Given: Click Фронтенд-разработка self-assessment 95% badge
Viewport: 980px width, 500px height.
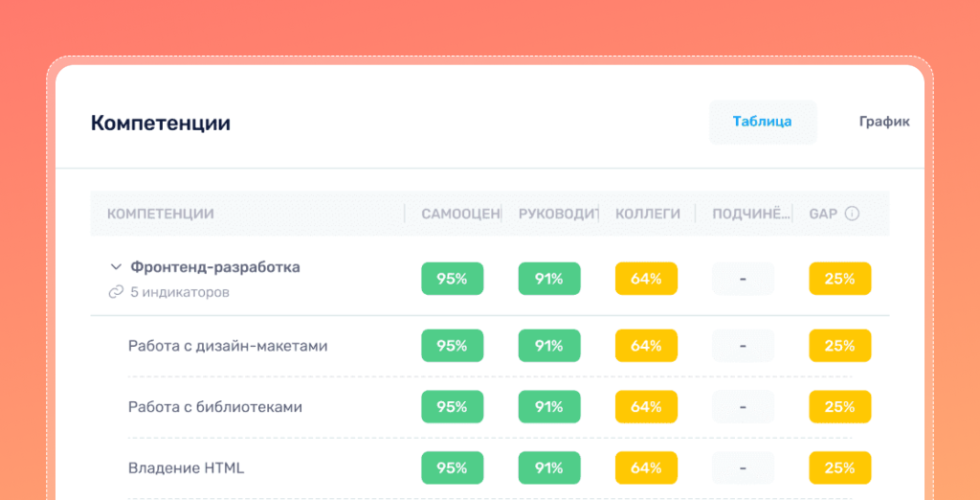Looking at the screenshot, I should coord(453,279).
